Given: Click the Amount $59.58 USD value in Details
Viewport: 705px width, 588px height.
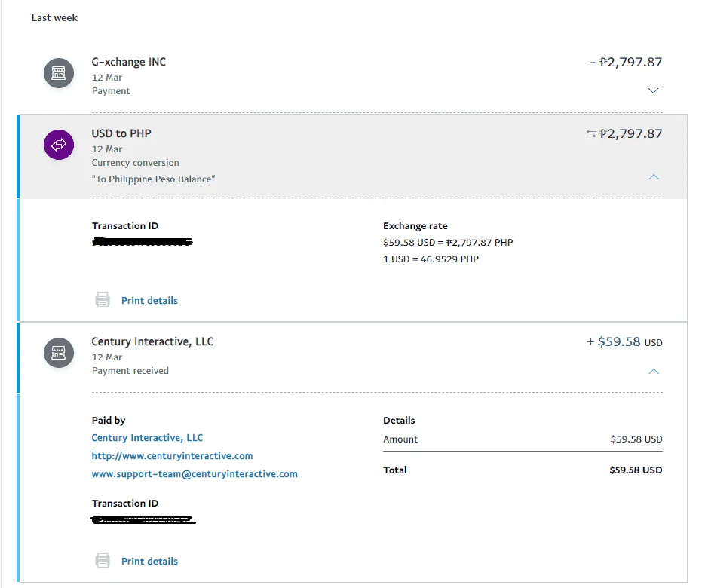Looking at the screenshot, I should click(x=636, y=439).
